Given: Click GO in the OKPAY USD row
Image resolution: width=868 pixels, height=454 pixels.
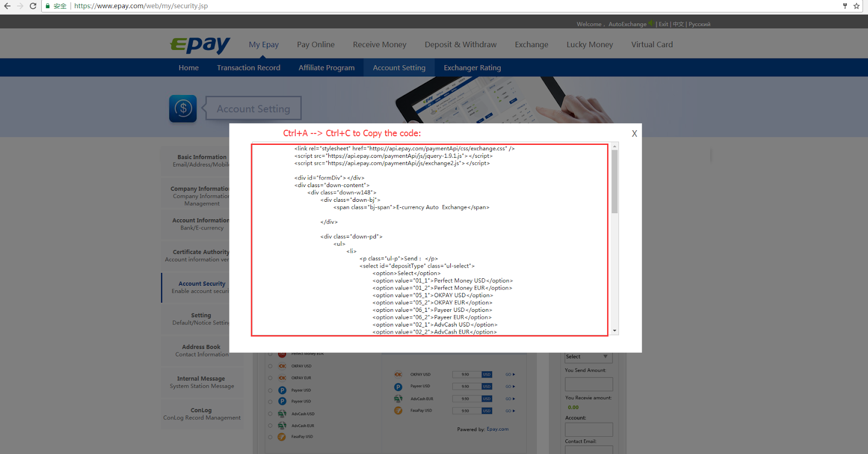Looking at the screenshot, I should pyautogui.click(x=510, y=374).
